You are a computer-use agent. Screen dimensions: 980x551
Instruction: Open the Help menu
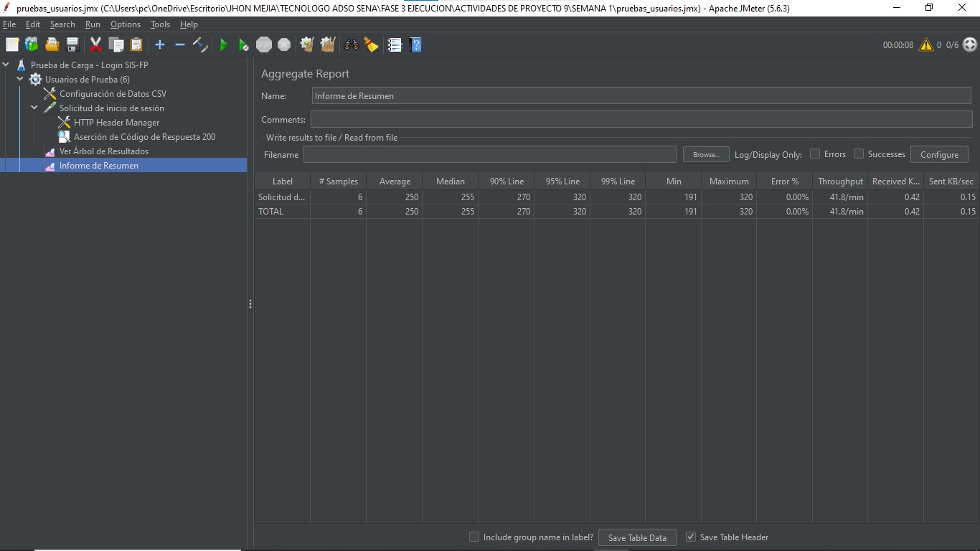coord(189,24)
